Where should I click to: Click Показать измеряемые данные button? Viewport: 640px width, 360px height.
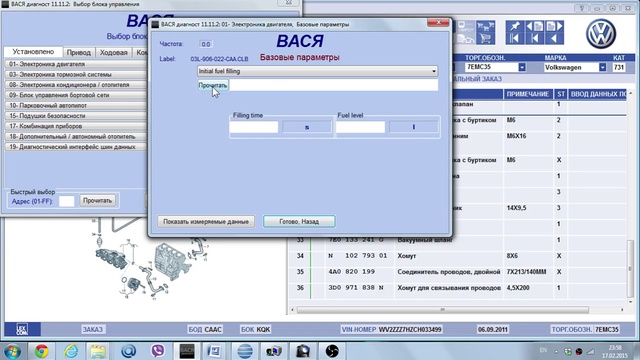pyautogui.click(x=206, y=222)
